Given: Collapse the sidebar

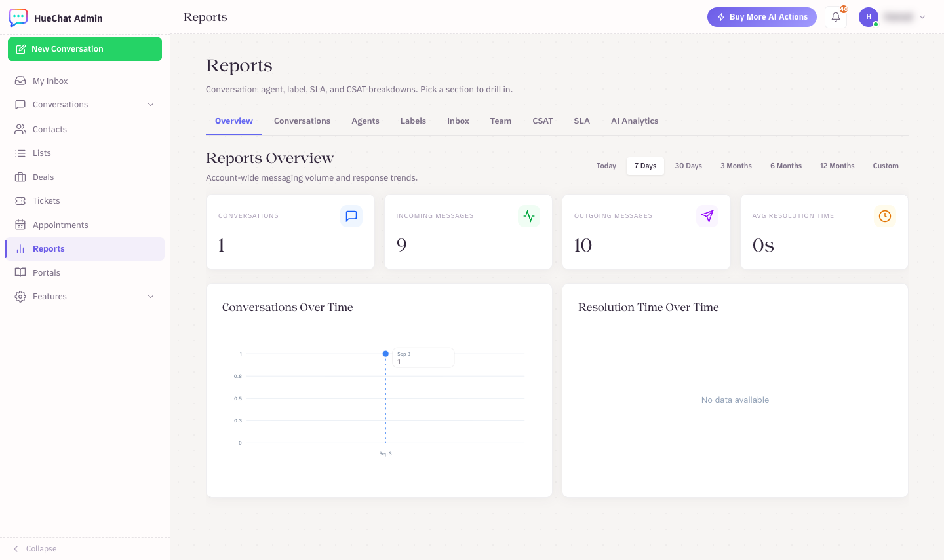Looking at the screenshot, I should [x=35, y=549].
